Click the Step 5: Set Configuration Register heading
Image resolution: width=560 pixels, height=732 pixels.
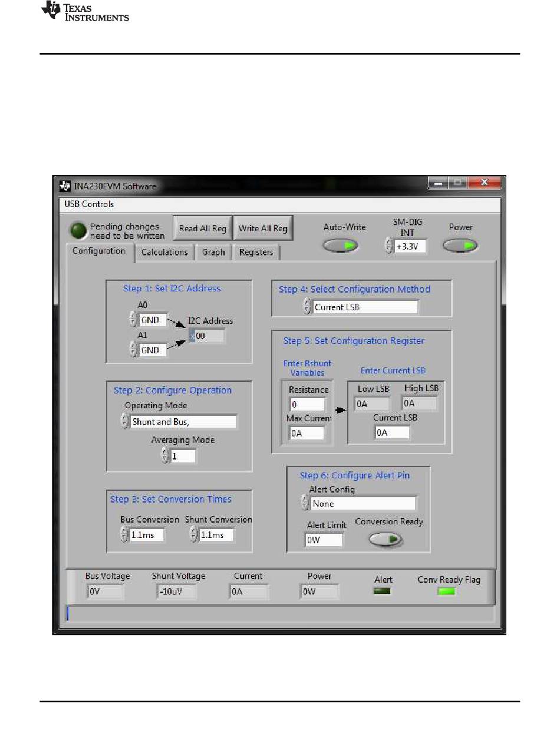[354, 341]
